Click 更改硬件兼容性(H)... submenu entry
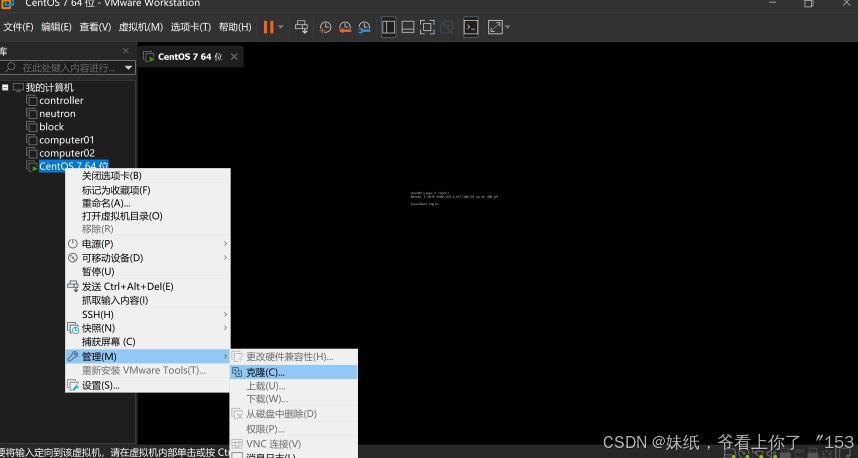858x458 pixels. [294, 357]
